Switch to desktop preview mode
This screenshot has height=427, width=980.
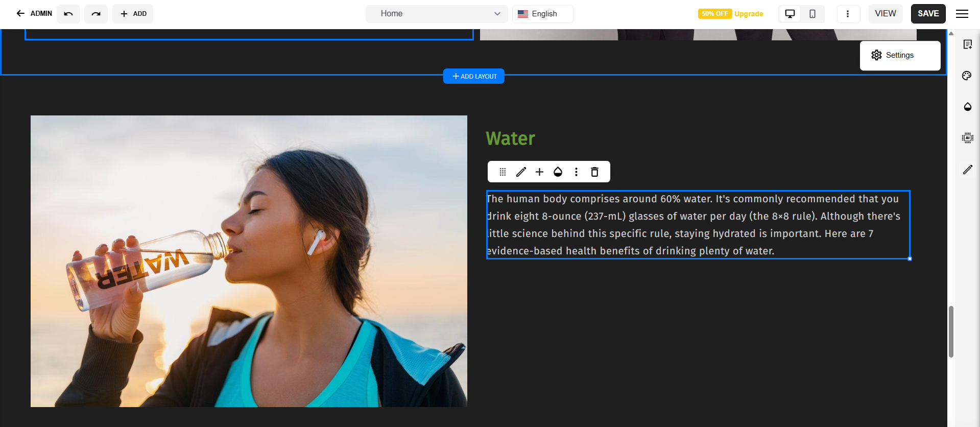tap(790, 14)
